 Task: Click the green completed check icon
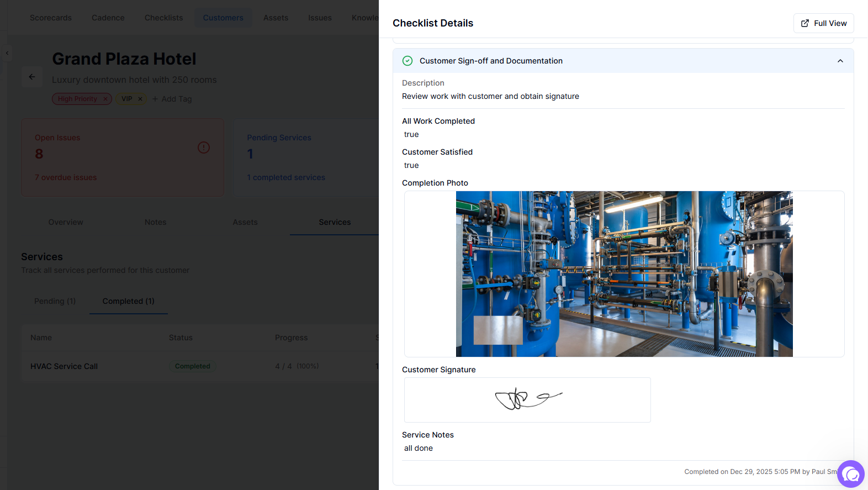[x=407, y=61]
